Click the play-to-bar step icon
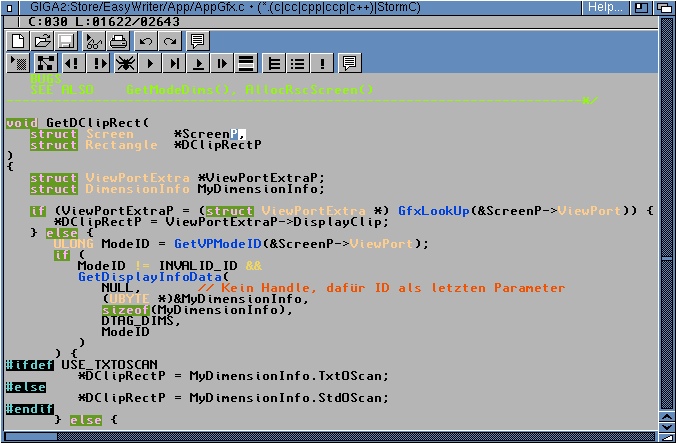This screenshot has width=676, height=443. click(x=175, y=63)
